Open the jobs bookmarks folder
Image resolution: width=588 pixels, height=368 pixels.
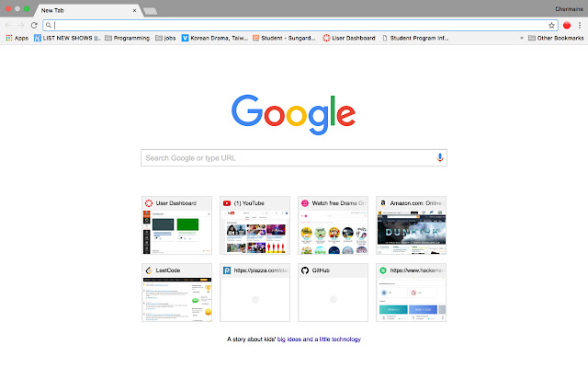pos(165,38)
